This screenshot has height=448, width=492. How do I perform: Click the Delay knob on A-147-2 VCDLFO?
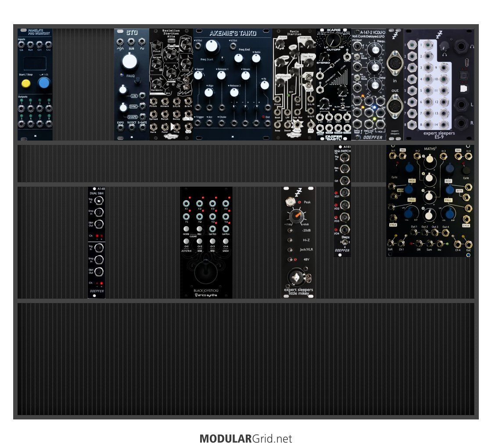[x=374, y=84]
